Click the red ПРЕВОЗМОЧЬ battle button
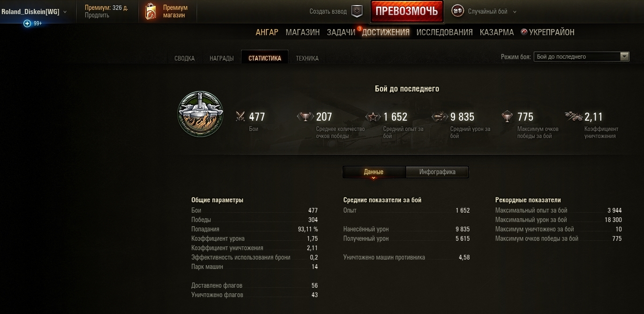This screenshot has width=644, height=314. [407, 11]
